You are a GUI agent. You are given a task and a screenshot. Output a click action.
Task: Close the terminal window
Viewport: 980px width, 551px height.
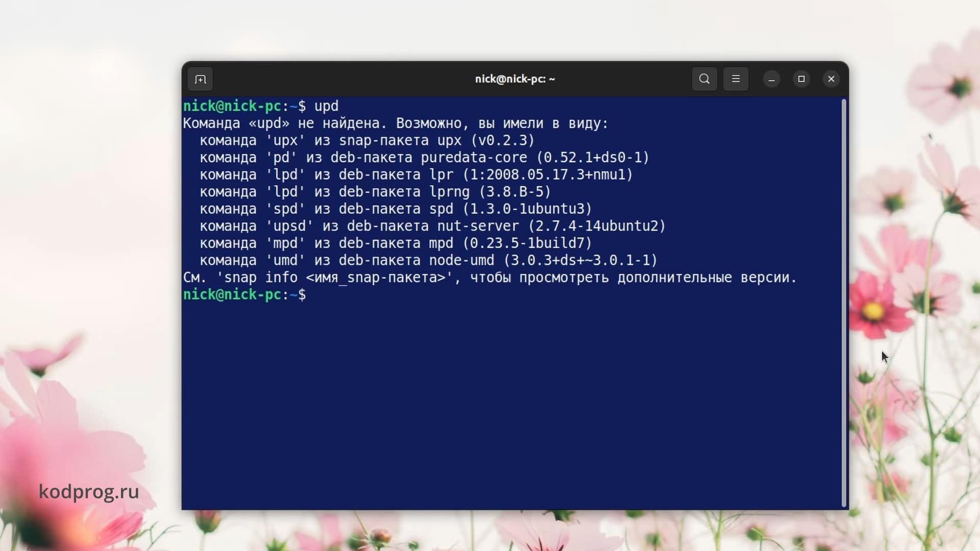pos(831,79)
